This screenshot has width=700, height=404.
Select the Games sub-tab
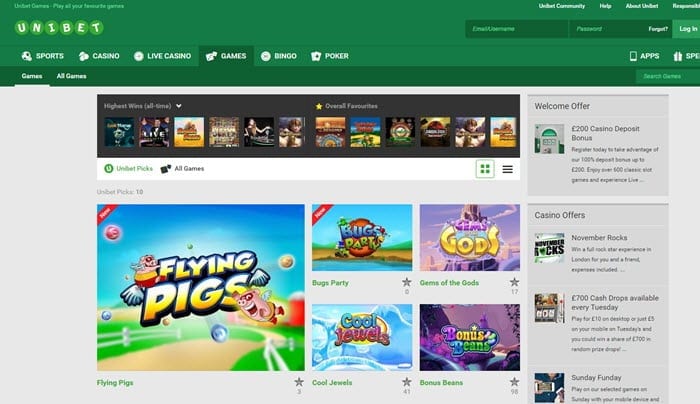click(32, 76)
